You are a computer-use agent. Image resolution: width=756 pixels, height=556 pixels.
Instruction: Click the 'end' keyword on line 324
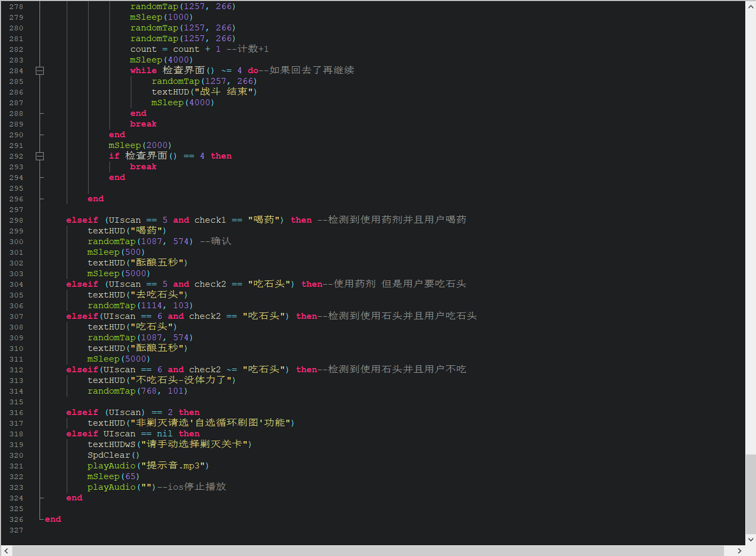coord(74,498)
